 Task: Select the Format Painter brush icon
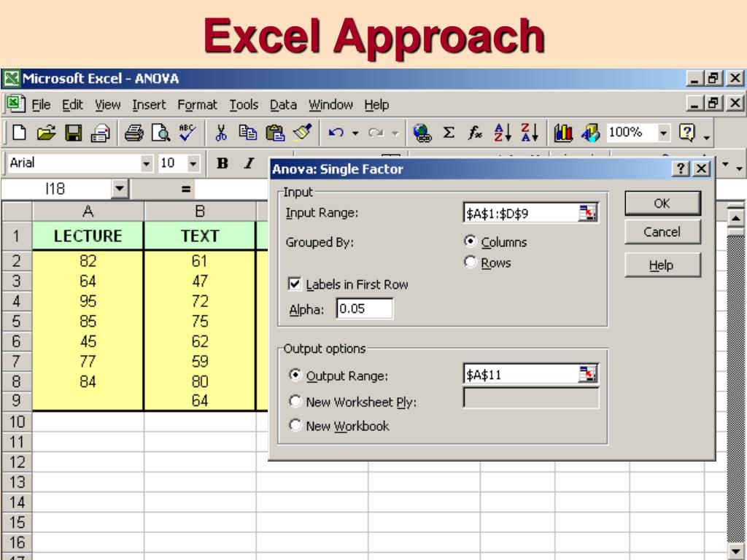click(302, 133)
